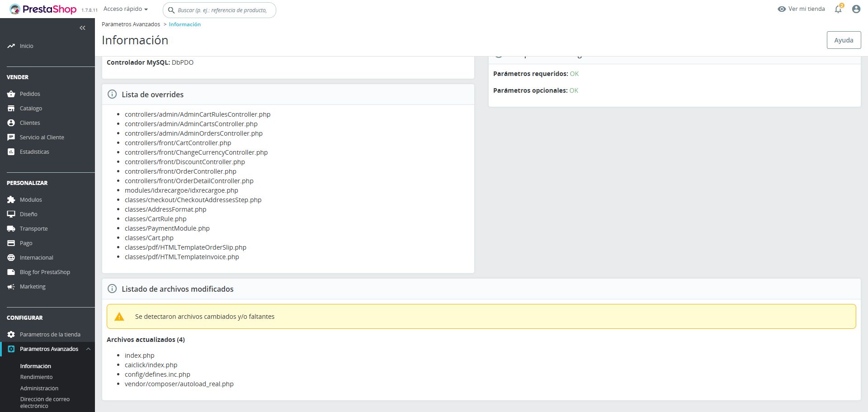Click the Modulos puzzle piece icon
Viewport: 868px width, 412px height.
pyautogui.click(x=11, y=200)
